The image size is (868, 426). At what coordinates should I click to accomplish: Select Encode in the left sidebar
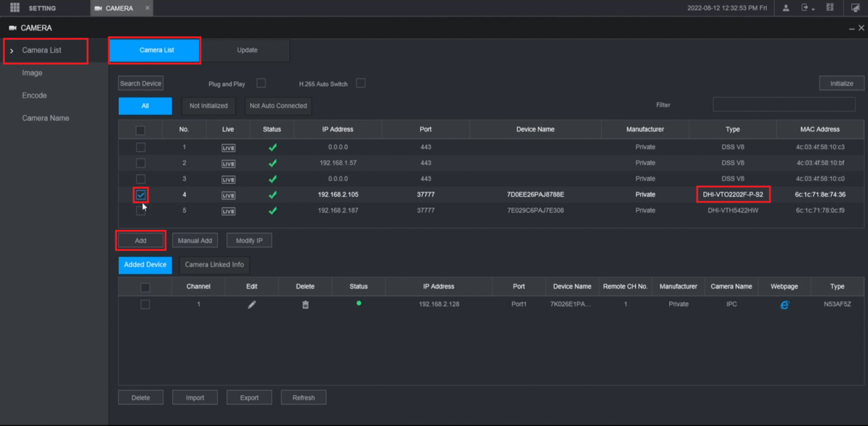click(x=34, y=95)
